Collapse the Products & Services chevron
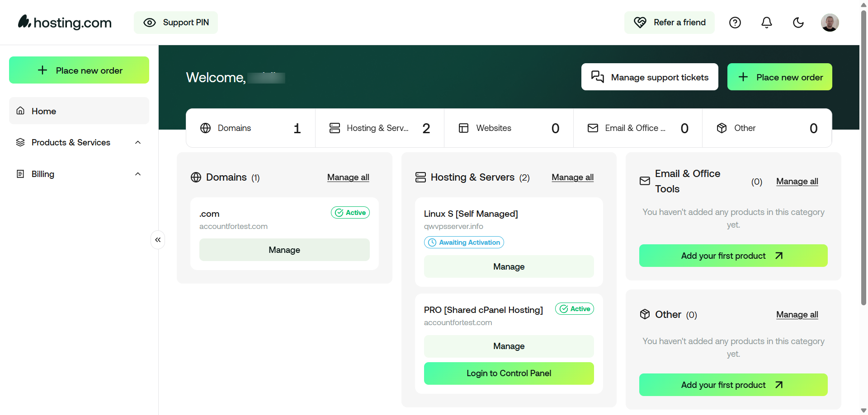 (138, 142)
